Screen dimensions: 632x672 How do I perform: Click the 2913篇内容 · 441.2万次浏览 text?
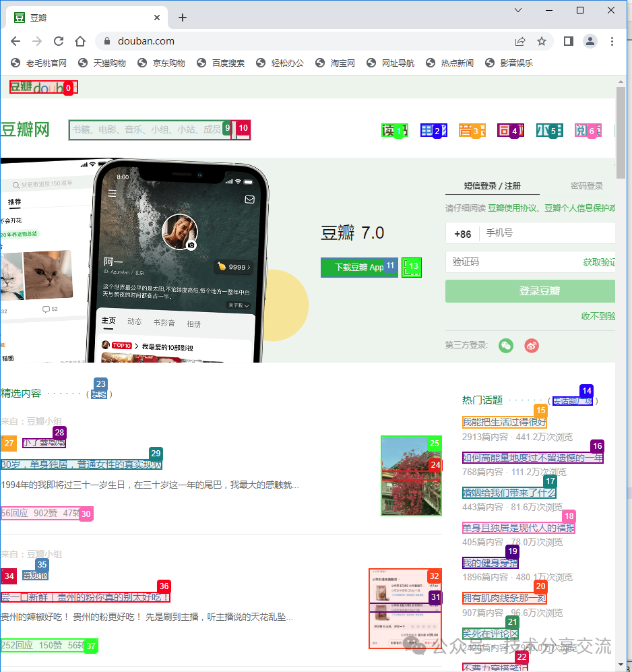point(517,437)
